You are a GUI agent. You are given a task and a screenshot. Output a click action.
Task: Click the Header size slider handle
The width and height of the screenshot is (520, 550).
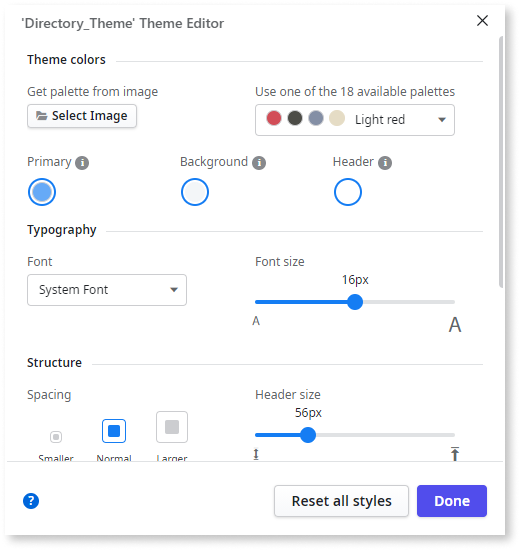(308, 435)
